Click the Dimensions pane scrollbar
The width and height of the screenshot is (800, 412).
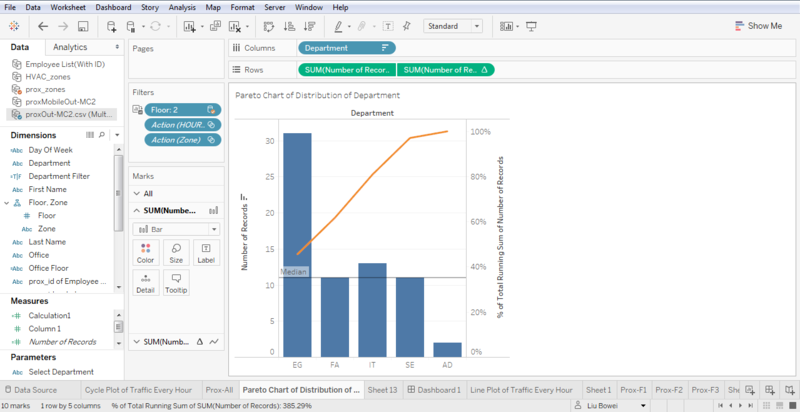coord(118,194)
